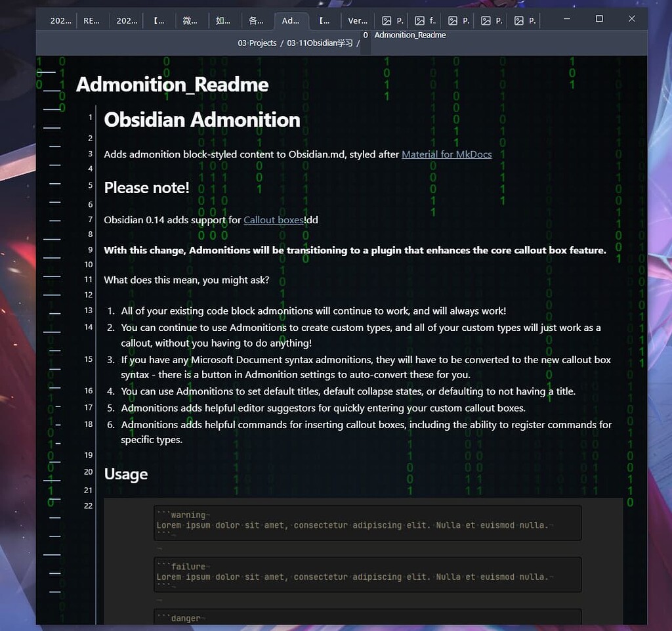Open the "Material for MkDocs" link
This screenshot has height=631, width=672.
[x=446, y=154]
